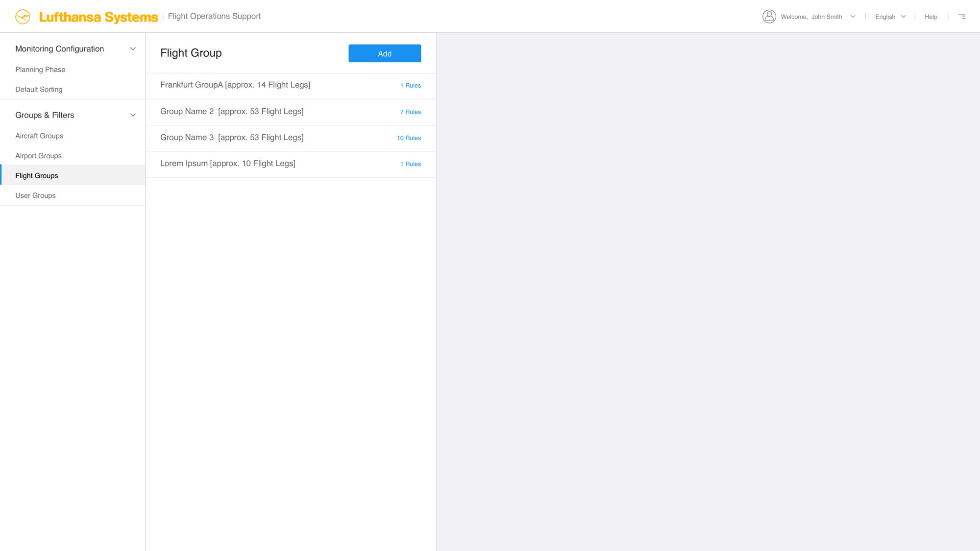This screenshot has height=551, width=980.
Task: Click the Monitoring Configuration heading
Action: tap(59, 49)
